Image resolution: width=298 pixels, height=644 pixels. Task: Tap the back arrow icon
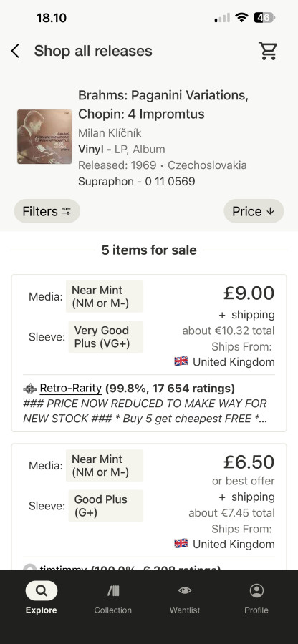(15, 52)
